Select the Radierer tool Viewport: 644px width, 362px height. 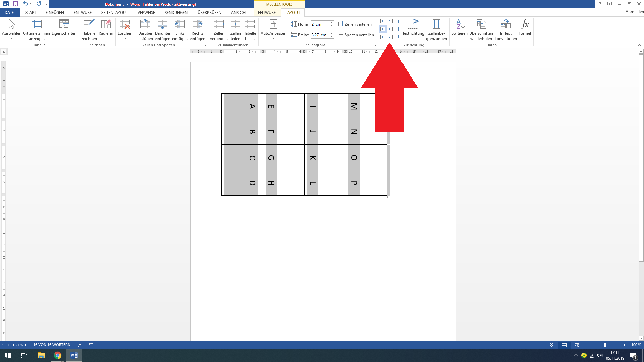point(106,29)
